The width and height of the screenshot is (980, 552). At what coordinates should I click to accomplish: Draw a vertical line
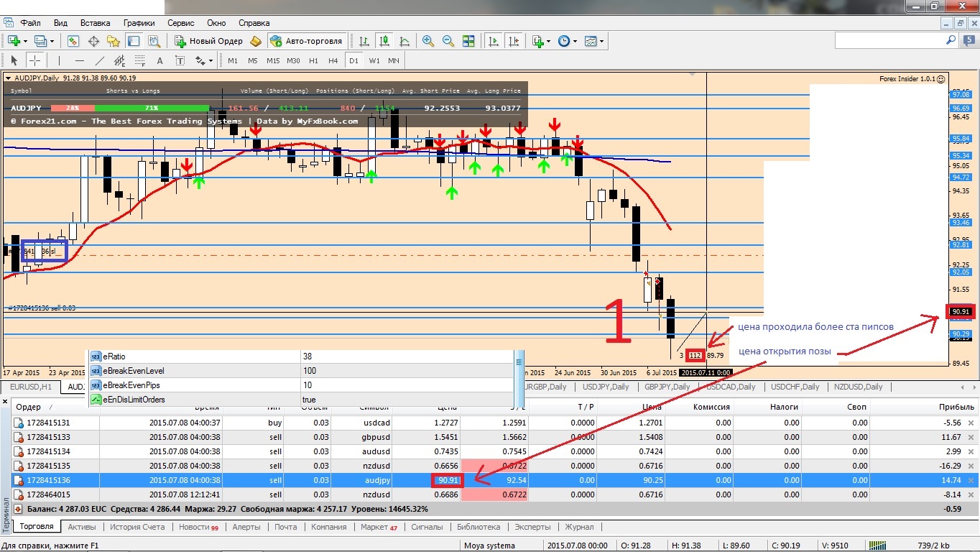(59, 60)
